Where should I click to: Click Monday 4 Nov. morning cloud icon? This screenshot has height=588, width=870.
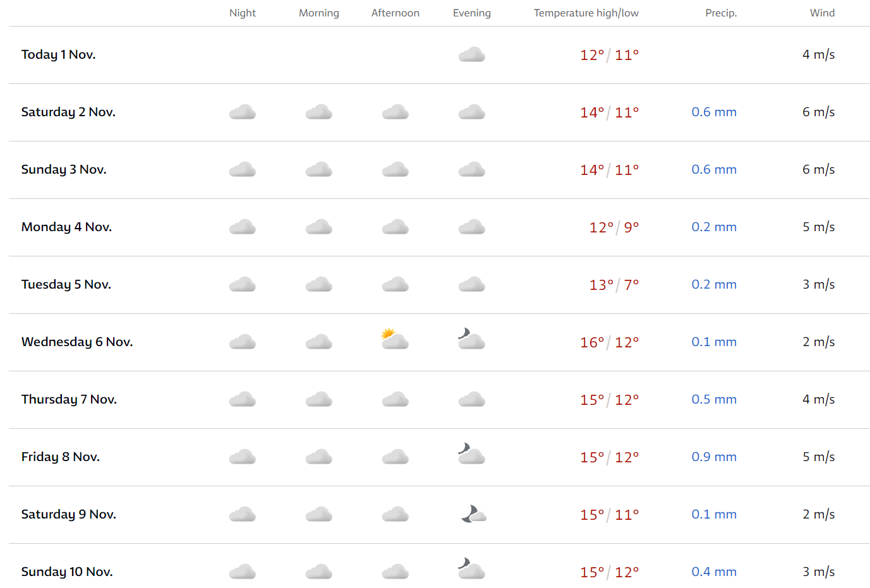[319, 227]
